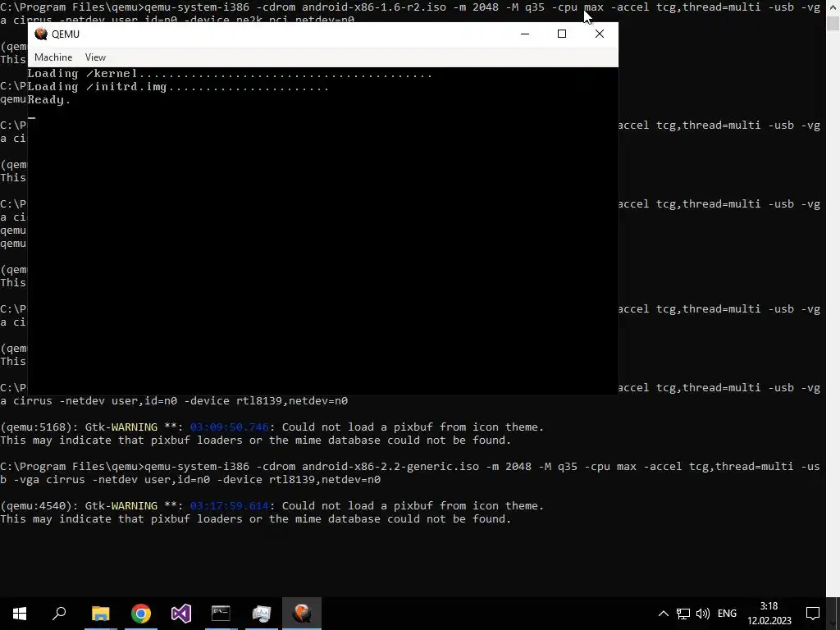840x630 pixels.
Task: Click the timestamp 03:09:50.746
Action: (230, 427)
